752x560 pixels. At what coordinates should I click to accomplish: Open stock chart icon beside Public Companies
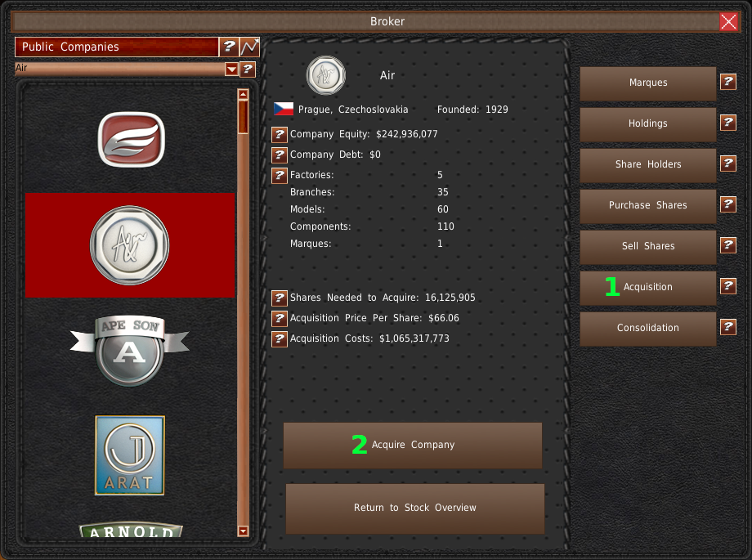click(249, 47)
